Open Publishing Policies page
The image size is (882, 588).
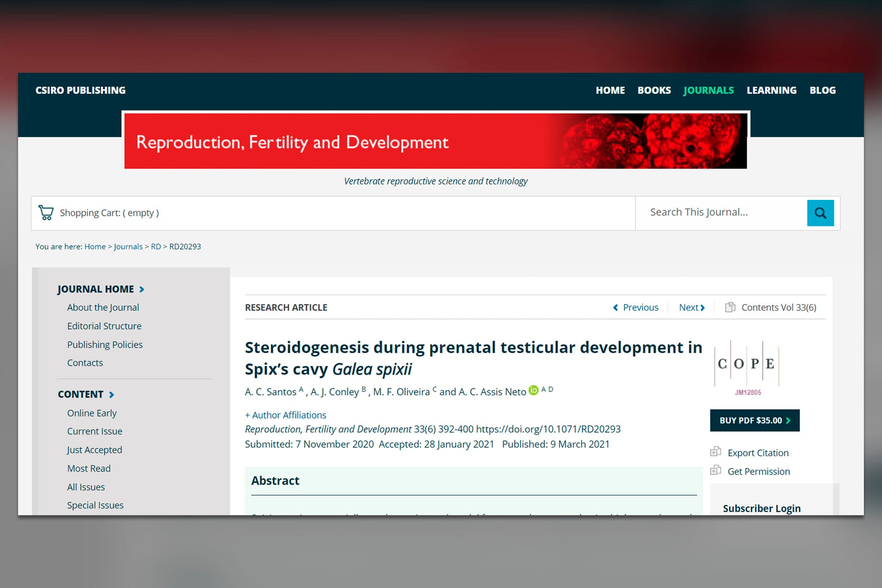pos(105,345)
